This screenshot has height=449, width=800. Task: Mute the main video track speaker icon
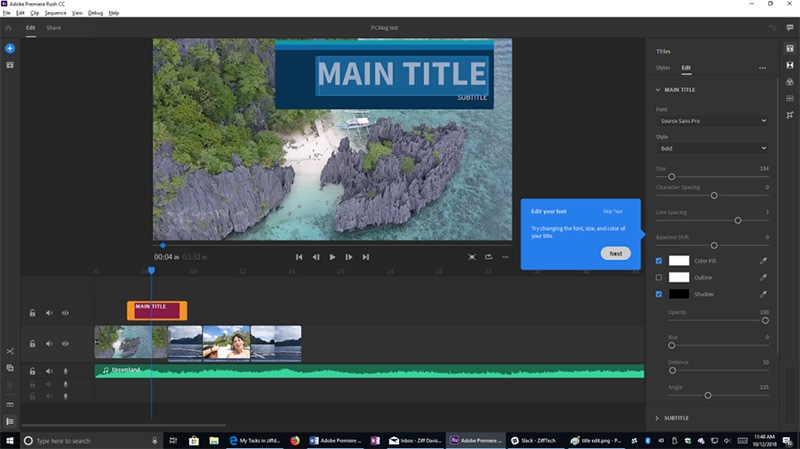click(x=49, y=343)
